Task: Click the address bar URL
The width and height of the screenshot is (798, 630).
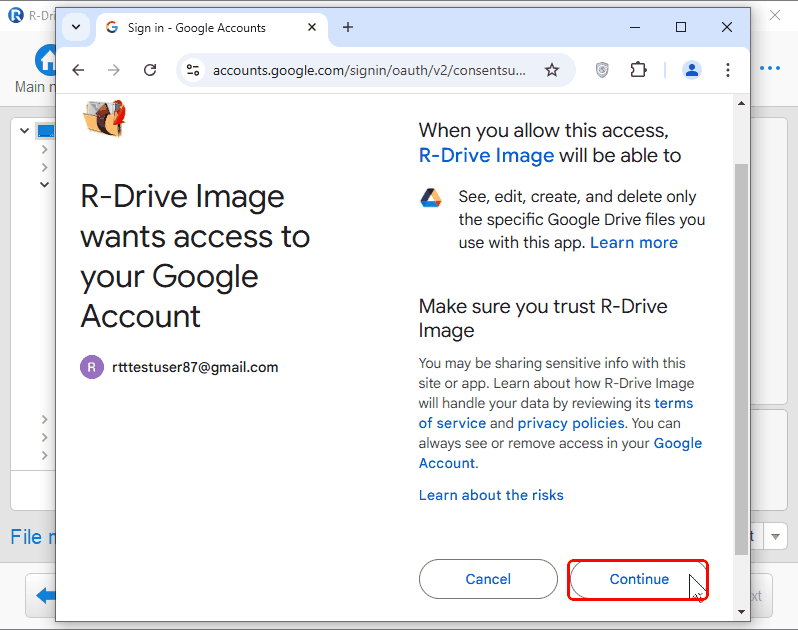Action: (369, 70)
